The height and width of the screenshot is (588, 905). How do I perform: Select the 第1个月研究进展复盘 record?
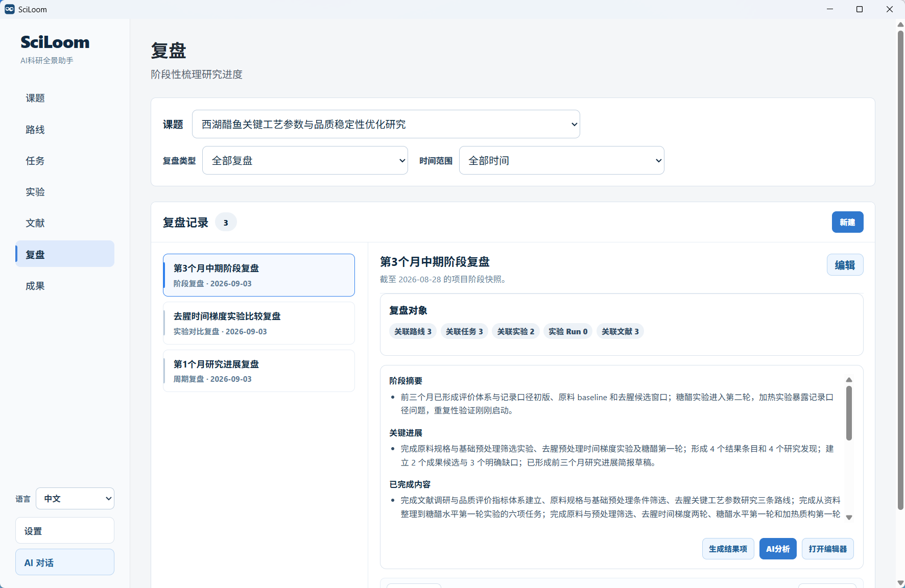(259, 371)
